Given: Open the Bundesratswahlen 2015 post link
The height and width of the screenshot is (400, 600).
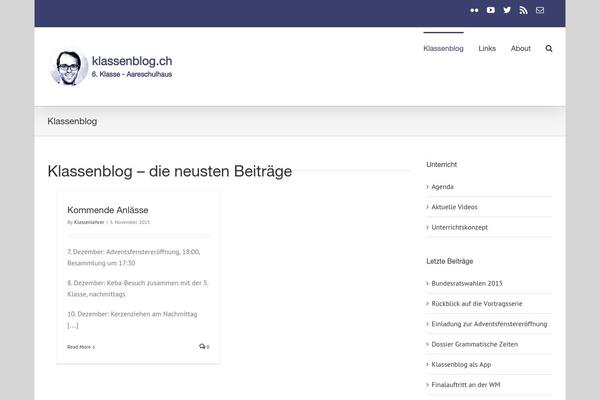Looking at the screenshot, I should tap(467, 283).
